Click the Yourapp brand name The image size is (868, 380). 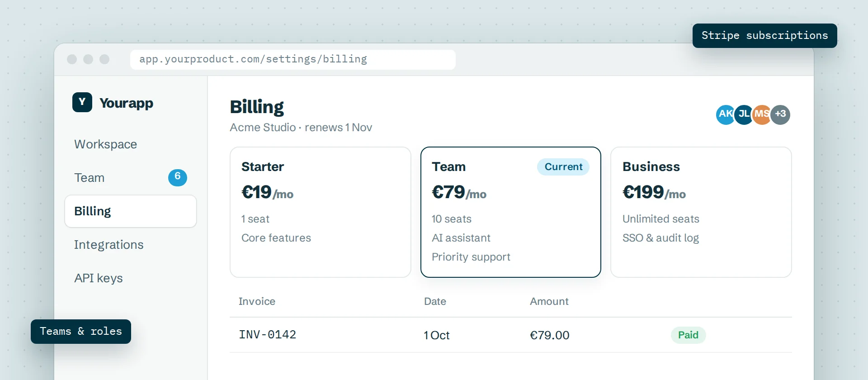coord(126,104)
